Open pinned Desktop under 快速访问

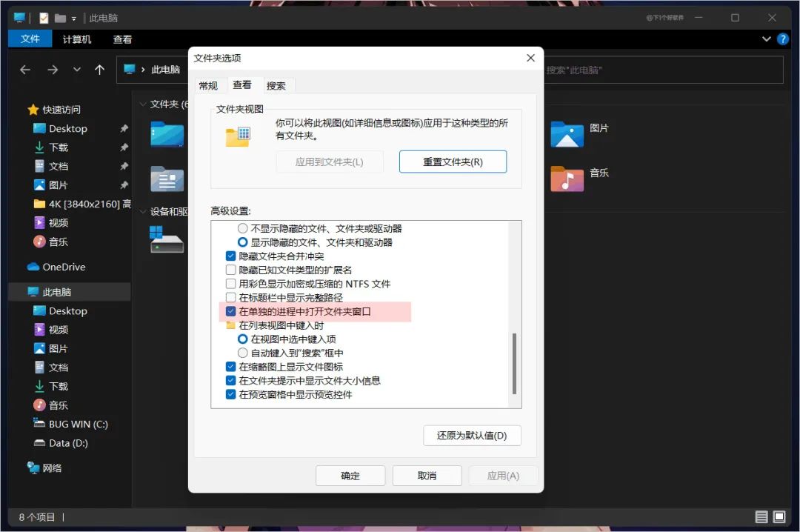(68, 129)
